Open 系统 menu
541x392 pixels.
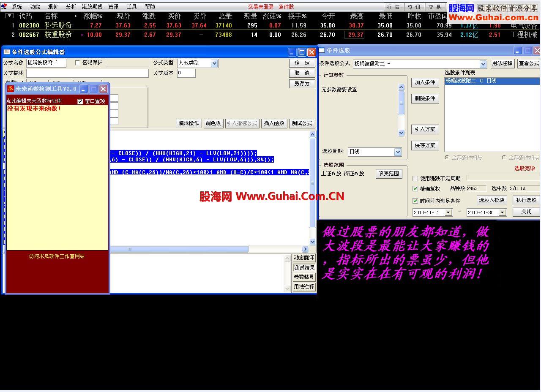[x=17, y=7]
